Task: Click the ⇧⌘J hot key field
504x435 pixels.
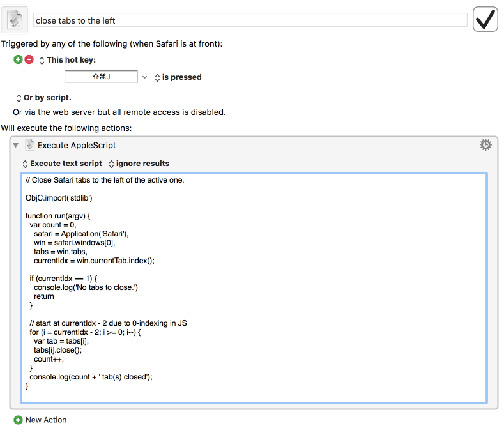Action: coord(102,77)
